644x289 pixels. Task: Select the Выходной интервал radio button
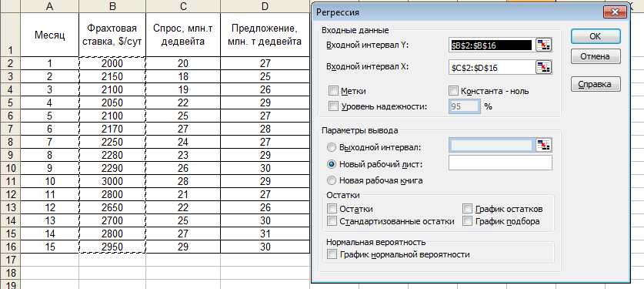(332, 147)
